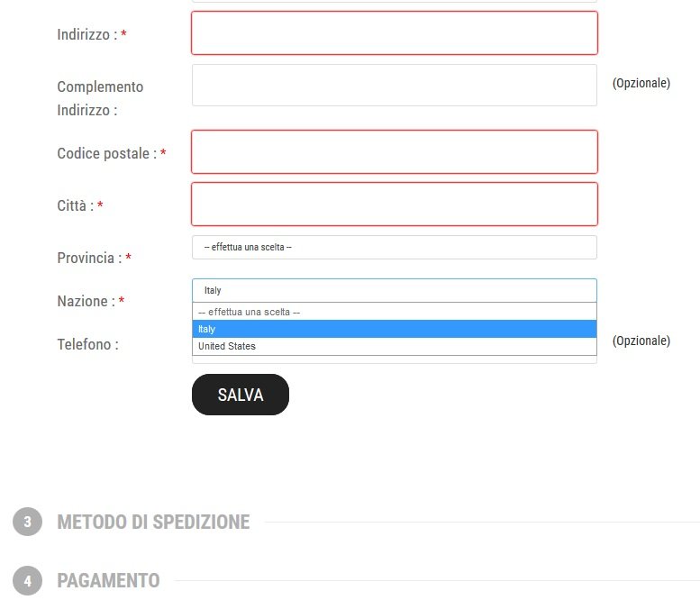Collapse the Nazione dropdown showing Italy
This screenshot has height=600, width=700.
(x=395, y=290)
